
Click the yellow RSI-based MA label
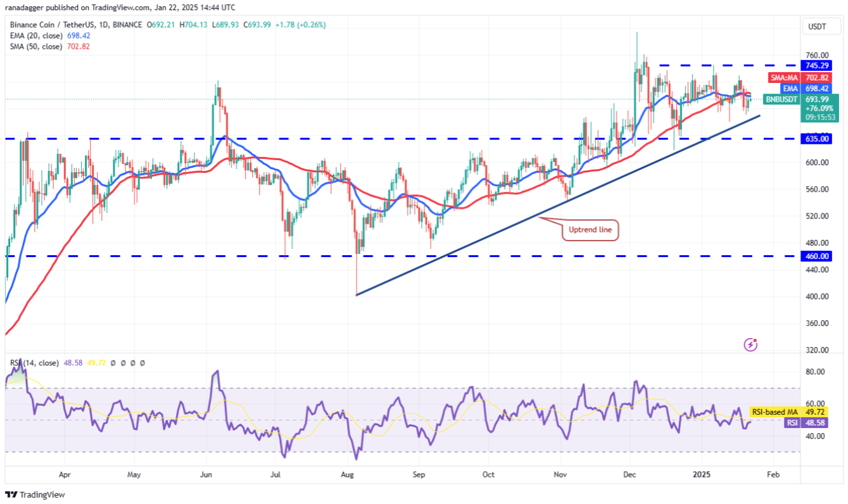pos(776,412)
